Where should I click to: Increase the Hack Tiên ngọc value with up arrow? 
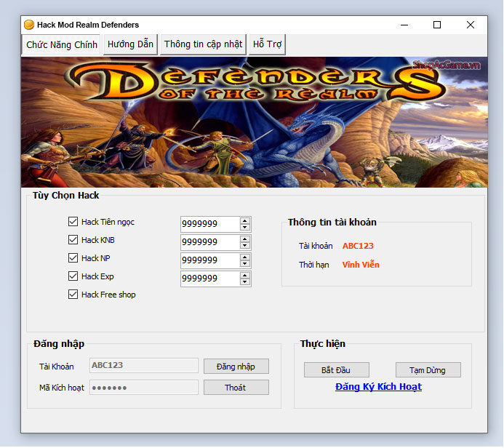[245, 221]
